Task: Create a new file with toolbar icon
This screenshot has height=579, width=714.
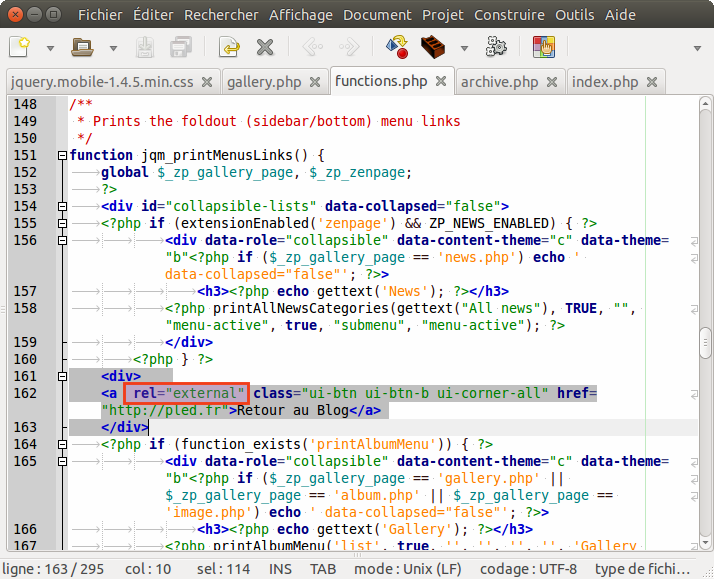Action: [20, 47]
